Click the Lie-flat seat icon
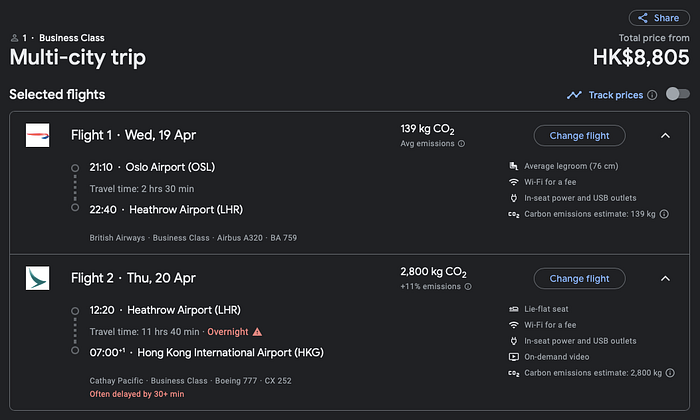Screen dimensions: 700x420 click(514, 309)
